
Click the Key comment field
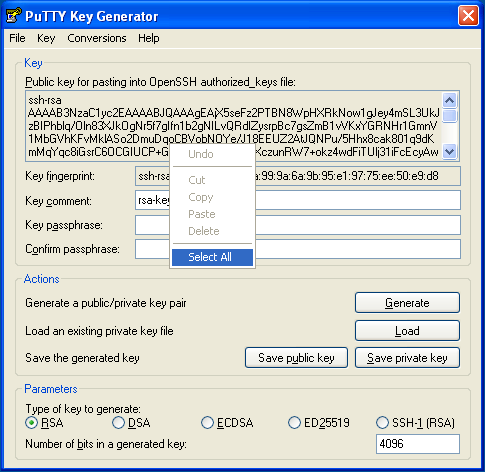298,200
